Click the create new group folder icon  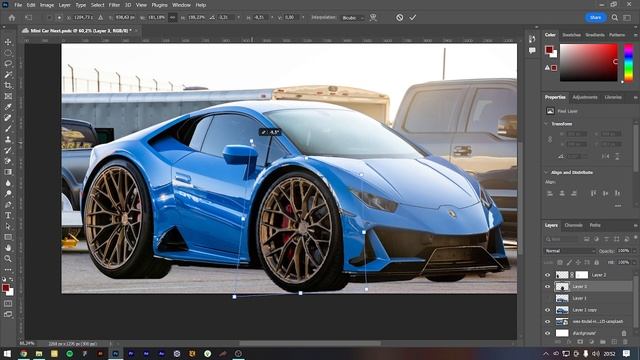point(603,342)
